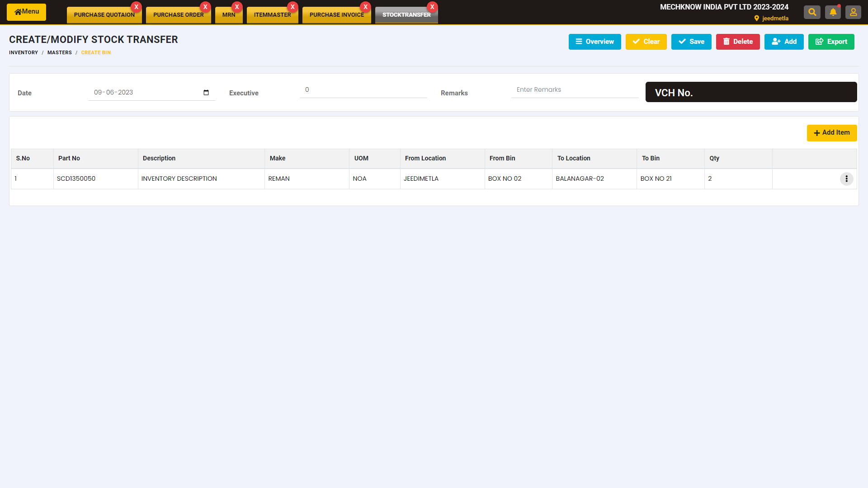The height and width of the screenshot is (488, 868).
Task: Close the ITEMMASTER tab
Action: pyautogui.click(x=292, y=7)
